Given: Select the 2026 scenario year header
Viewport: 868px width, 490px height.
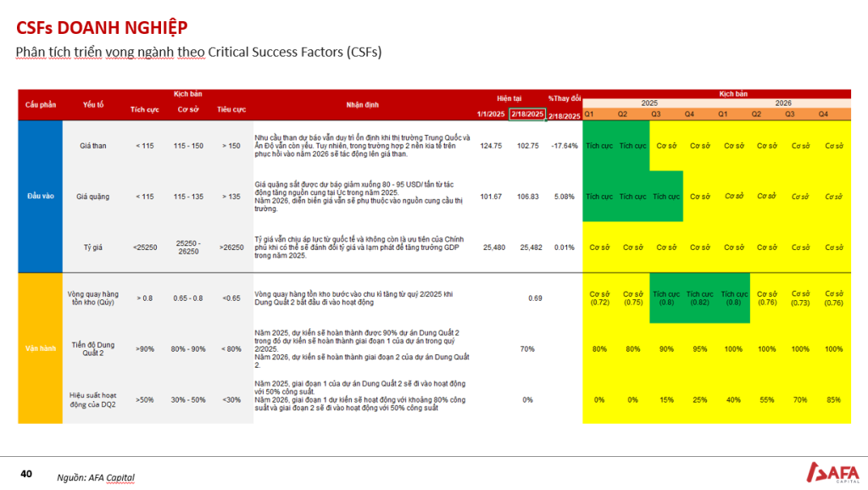Looking at the screenshot, I should (783, 103).
